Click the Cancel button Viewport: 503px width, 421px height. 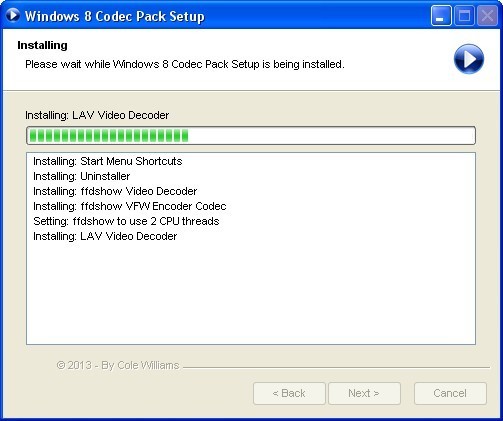coord(450,393)
